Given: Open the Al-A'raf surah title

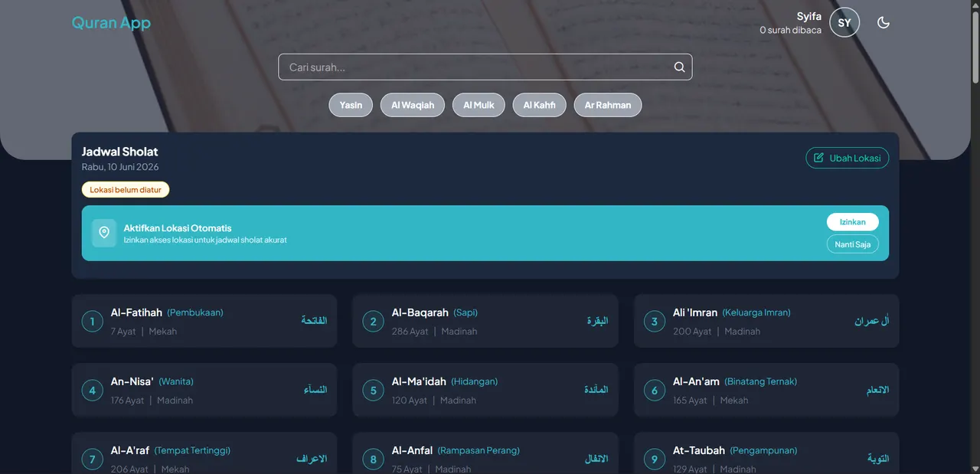Looking at the screenshot, I should pos(130,450).
